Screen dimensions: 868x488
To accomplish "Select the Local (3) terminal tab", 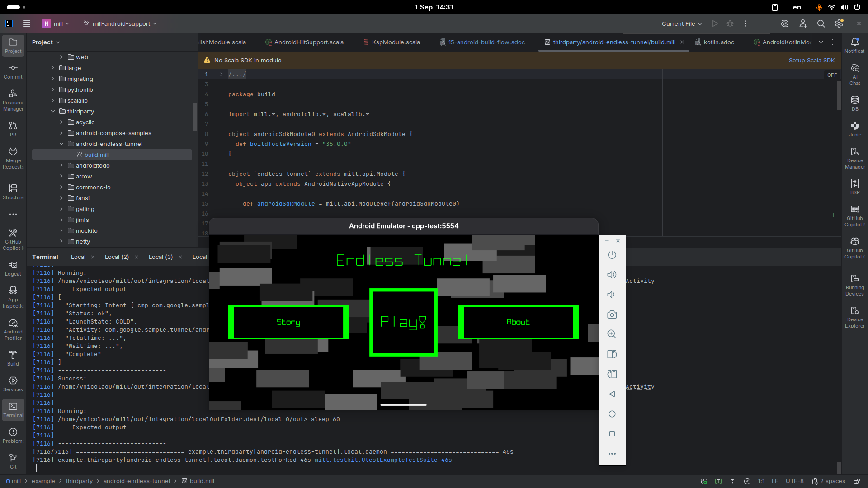I will (160, 257).
